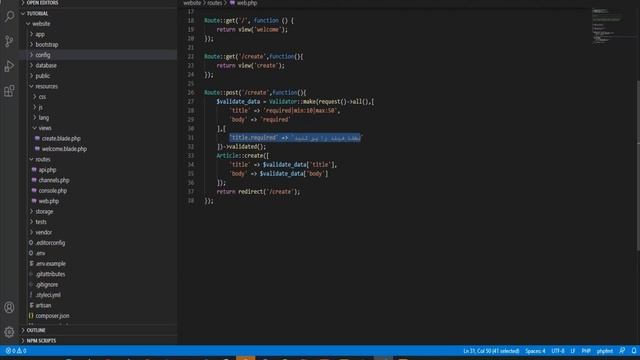The width and height of the screenshot is (640, 360).
Task: Click the create.blade.php file icon
Action: pos(38,138)
